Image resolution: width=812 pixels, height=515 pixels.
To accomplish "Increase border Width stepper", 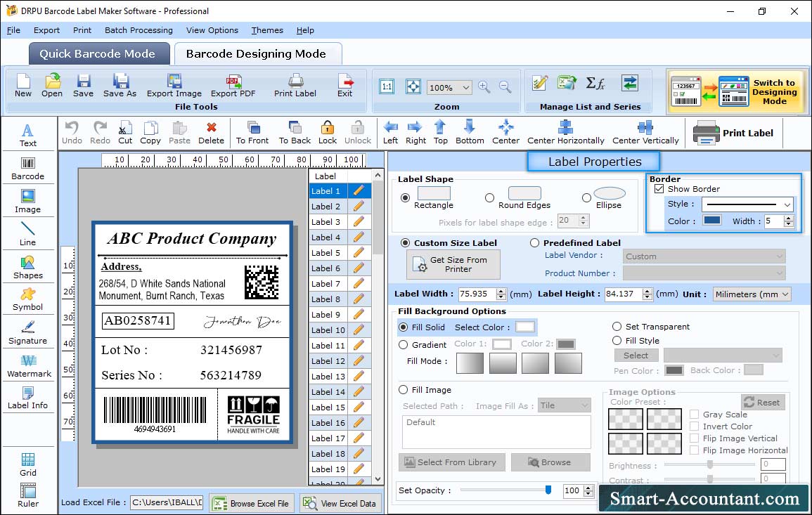I will click(789, 219).
